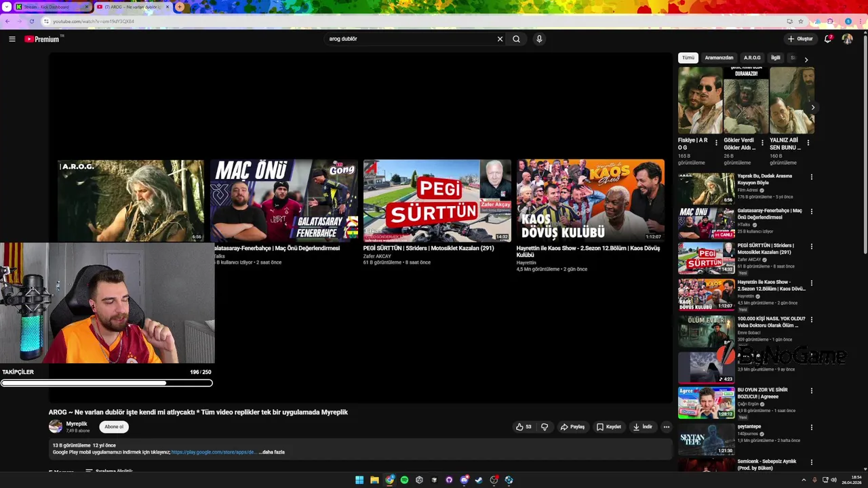Click the TAKİPÇİLER follower goal progress bar
868x488 pixels.
[106, 383]
